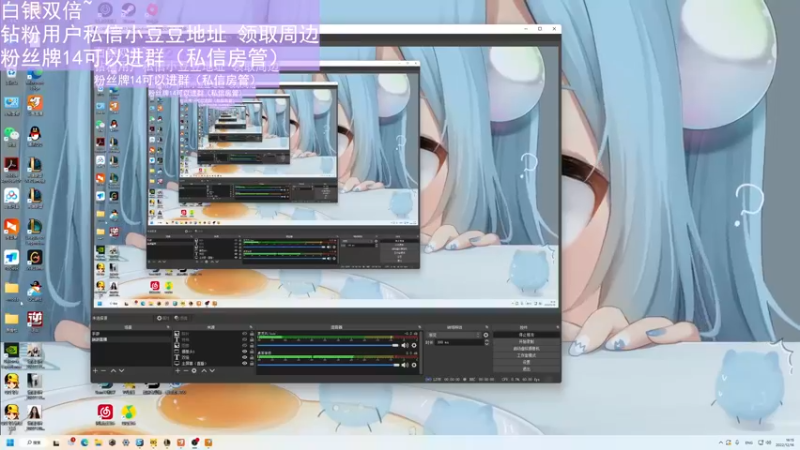Undock Sources panel via header icon
This screenshot has width=800, height=450.
coord(251,327)
